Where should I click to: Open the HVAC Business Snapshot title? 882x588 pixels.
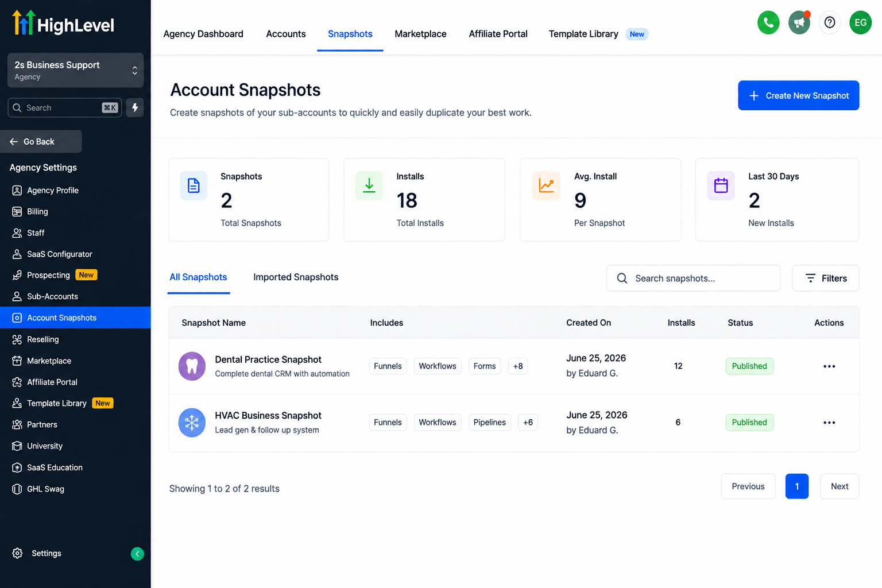point(268,415)
